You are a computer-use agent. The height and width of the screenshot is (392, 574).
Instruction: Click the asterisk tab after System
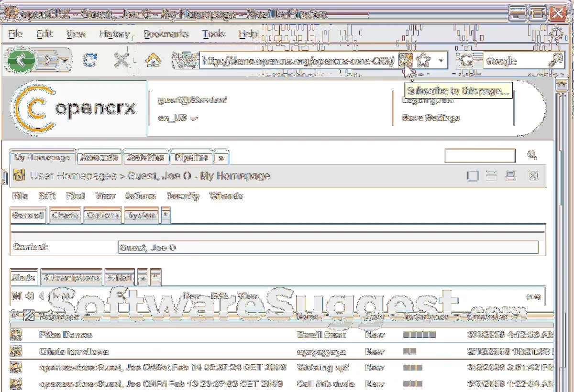(165, 216)
